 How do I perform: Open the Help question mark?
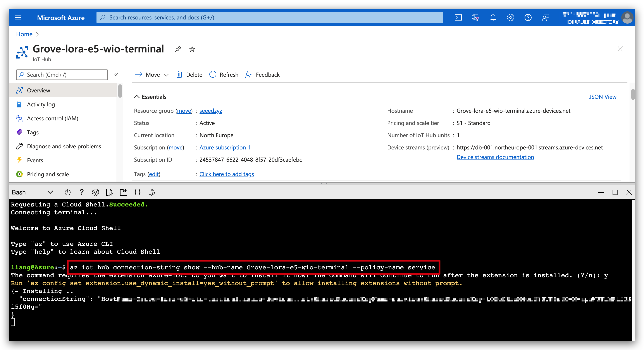[528, 17]
